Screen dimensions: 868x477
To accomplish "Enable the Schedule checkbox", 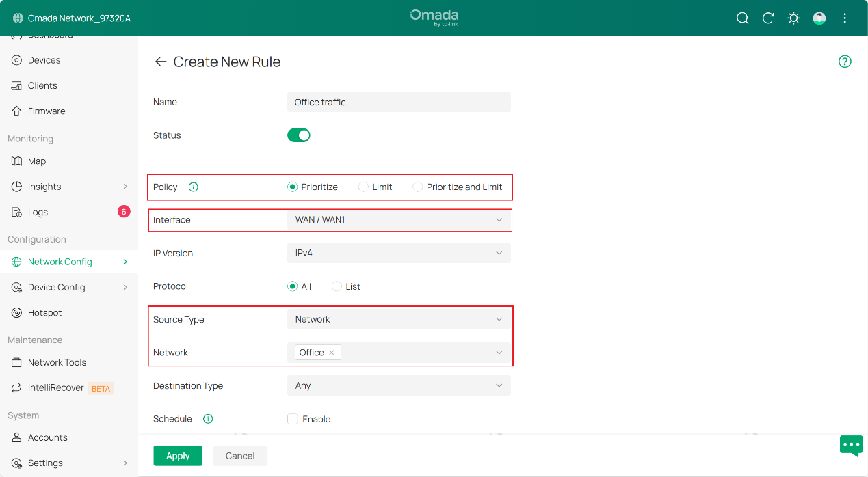I will click(292, 418).
